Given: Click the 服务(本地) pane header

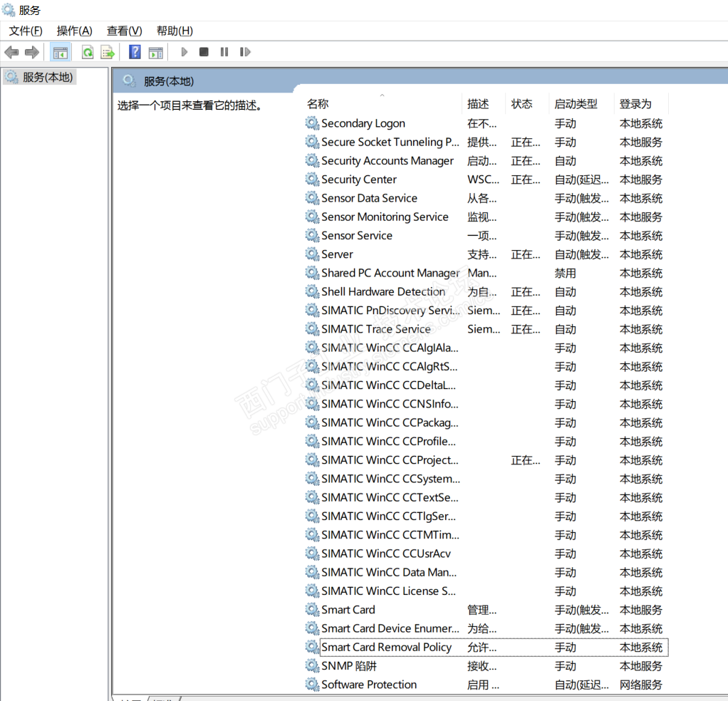Looking at the screenshot, I should pos(169,81).
